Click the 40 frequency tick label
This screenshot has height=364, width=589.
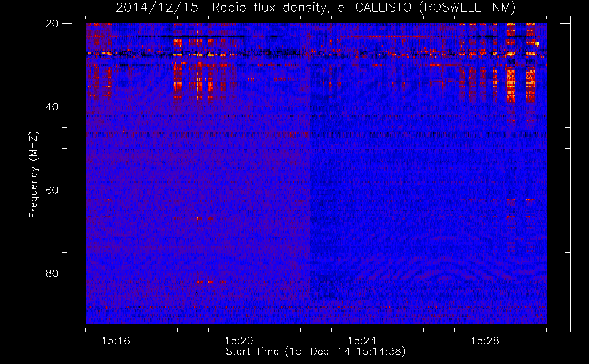pos(52,107)
